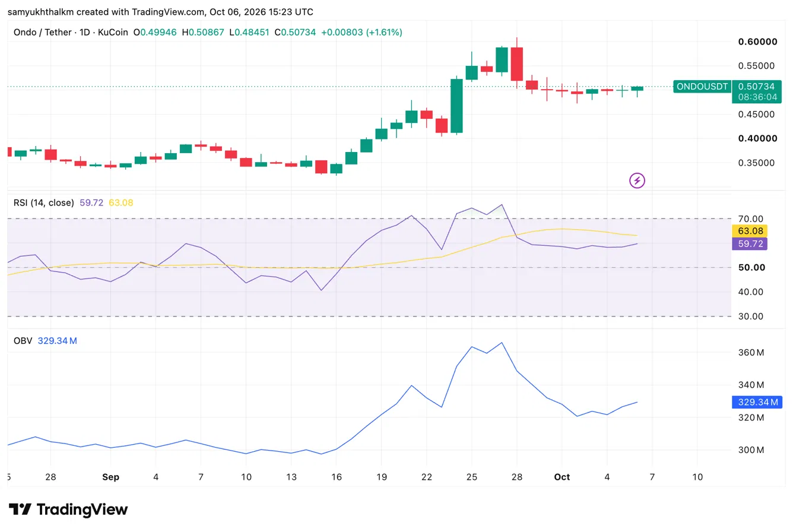Click the +0.00803 (+1.61%) change value

coord(361,32)
